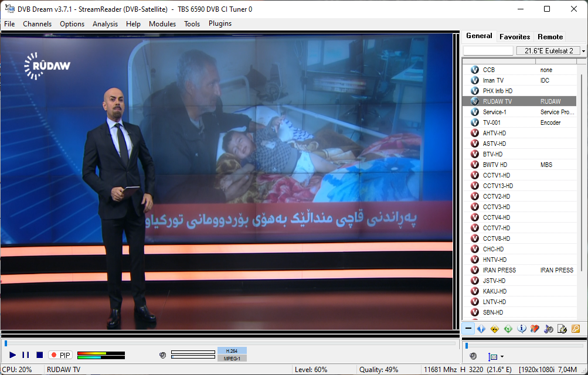Select the TV-001 channel
The height and width of the screenshot is (375, 588).
click(x=519, y=122)
